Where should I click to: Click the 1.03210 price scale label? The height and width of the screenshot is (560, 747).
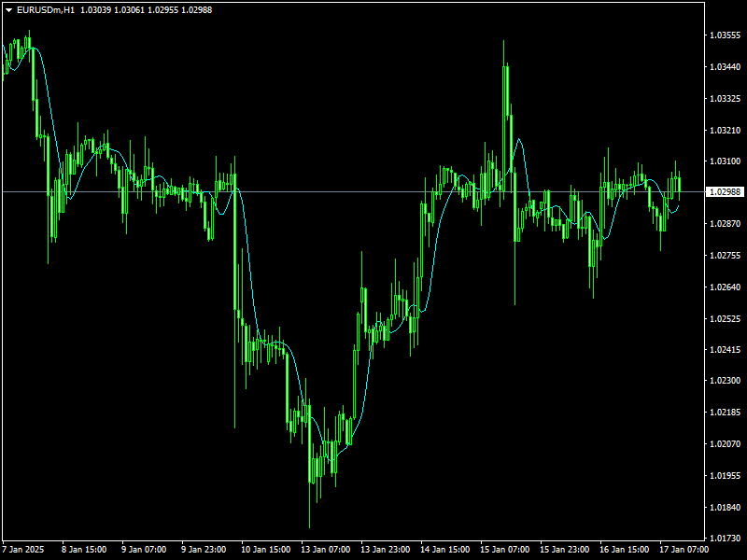pyautogui.click(x=726, y=130)
